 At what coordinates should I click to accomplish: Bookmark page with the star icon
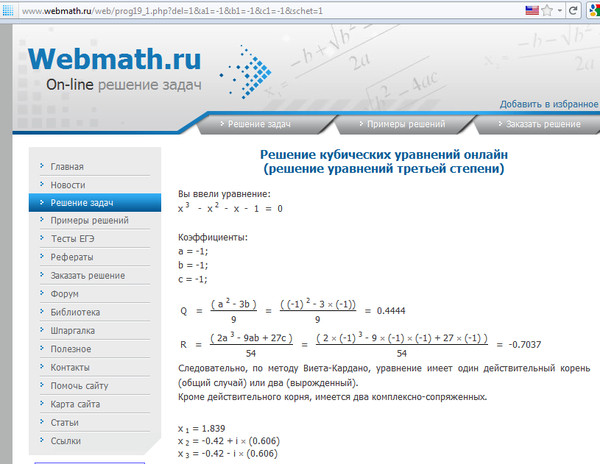pos(547,10)
